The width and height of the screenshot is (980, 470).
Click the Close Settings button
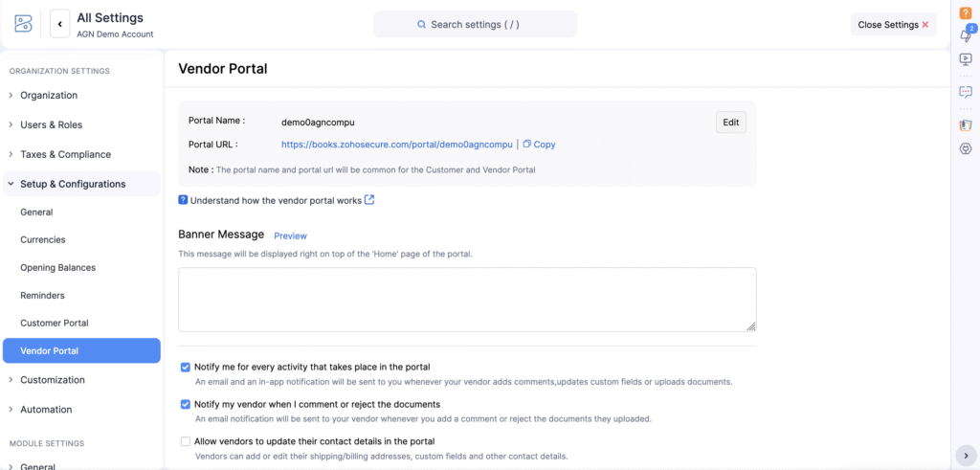click(x=893, y=24)
